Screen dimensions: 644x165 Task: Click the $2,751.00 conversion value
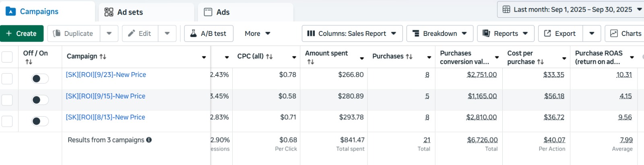pyautogui.click(x=482, y=75)
